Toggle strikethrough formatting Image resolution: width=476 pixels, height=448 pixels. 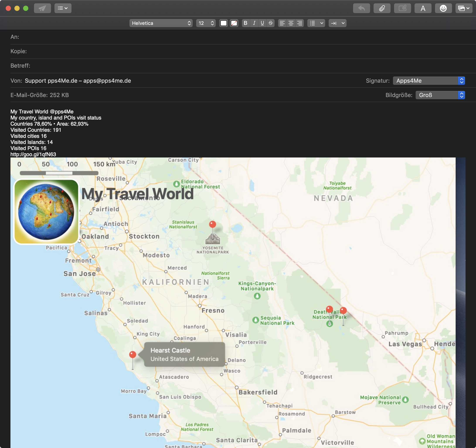(x=270, y=23)
